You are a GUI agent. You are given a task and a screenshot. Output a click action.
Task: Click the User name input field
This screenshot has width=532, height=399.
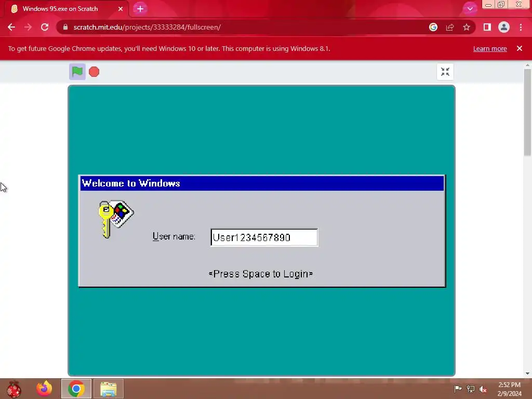(264, 237)
